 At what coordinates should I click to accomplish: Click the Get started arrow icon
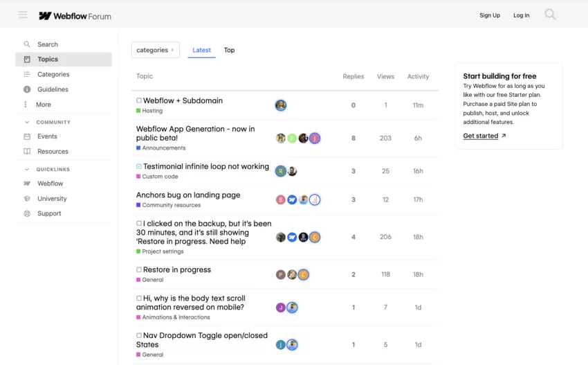point(504,136)
